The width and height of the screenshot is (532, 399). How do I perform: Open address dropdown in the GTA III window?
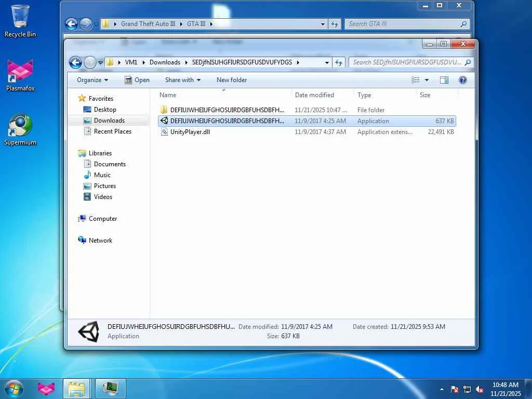323,24
